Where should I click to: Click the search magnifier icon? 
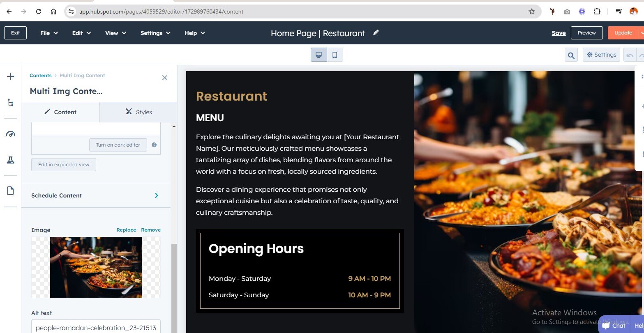pos(571,55)
